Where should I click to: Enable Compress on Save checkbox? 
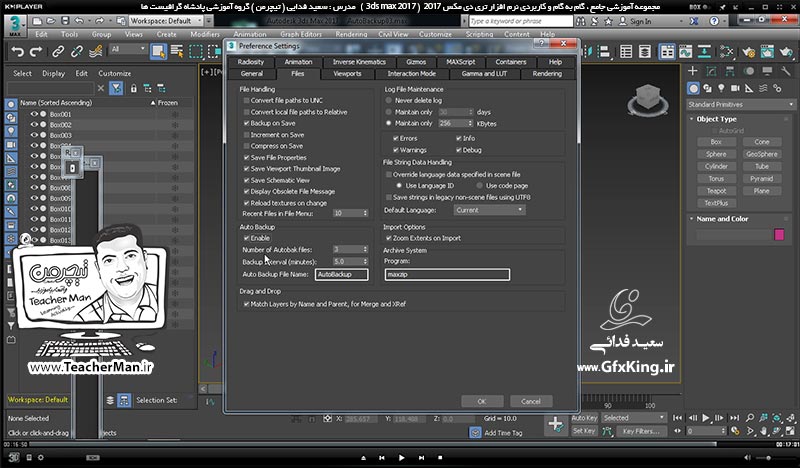(x=246, y=146)
